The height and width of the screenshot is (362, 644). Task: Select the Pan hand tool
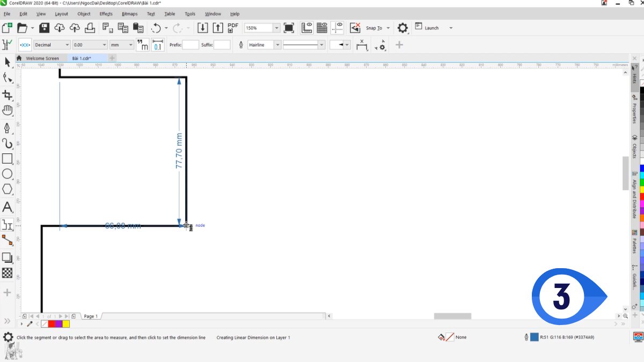click(x=8, y=111)
